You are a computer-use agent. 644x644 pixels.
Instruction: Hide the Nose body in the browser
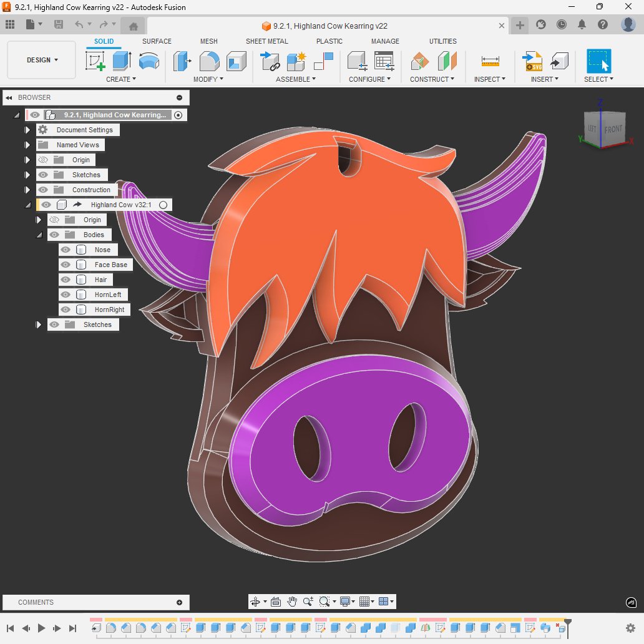pyautogui.click(x=65, y=250)
